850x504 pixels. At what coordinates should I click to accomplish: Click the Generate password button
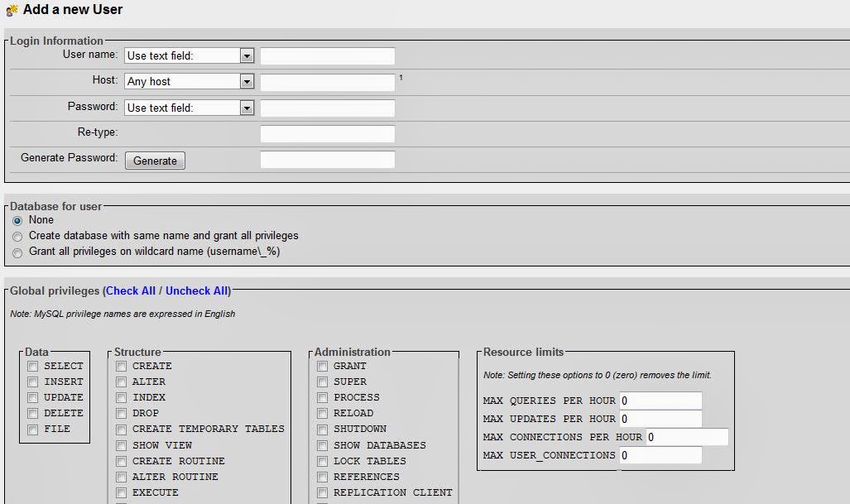coord(154,161)
